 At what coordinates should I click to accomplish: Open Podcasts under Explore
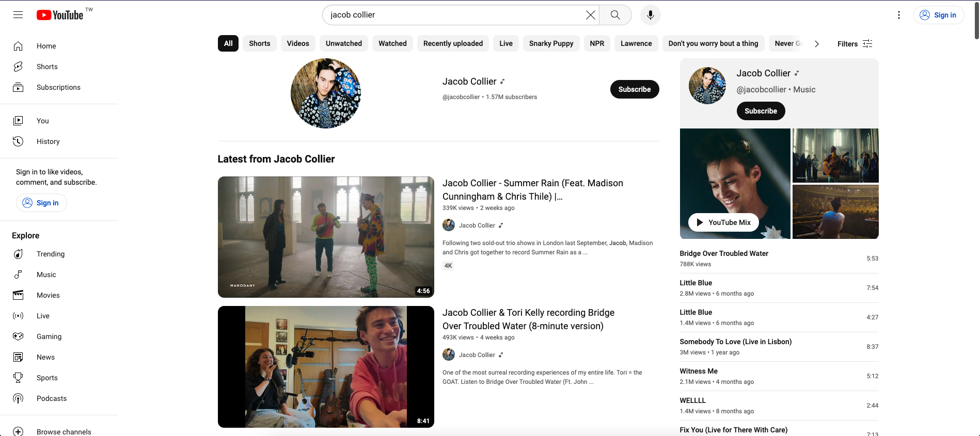click(59, 398)
